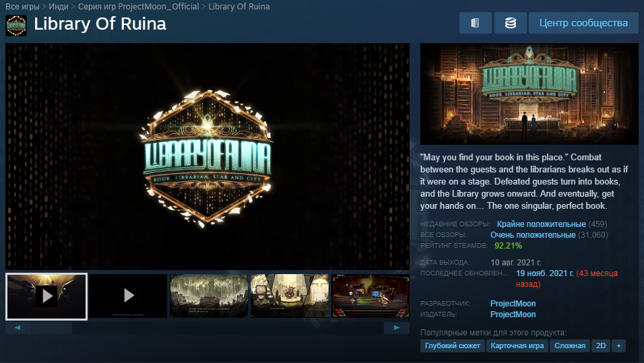Image resolution: width=644 pixels, height=363 pixels.
Task: Click the Недавние обзоры label
Action: [x=455, y=224]
